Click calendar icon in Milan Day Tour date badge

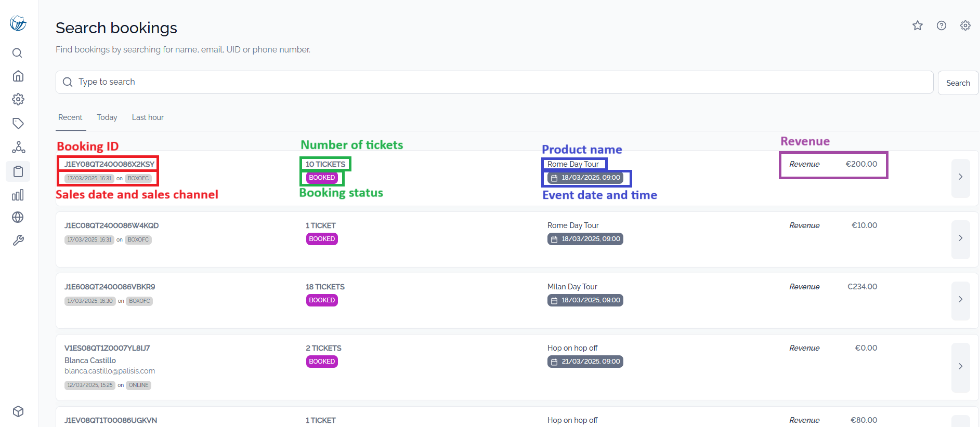[554, 301]
